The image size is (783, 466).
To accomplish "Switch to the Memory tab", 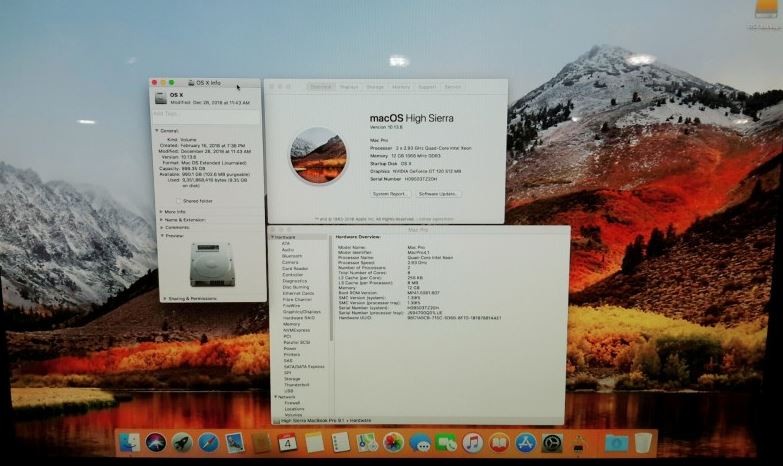I will pos(401,86).
